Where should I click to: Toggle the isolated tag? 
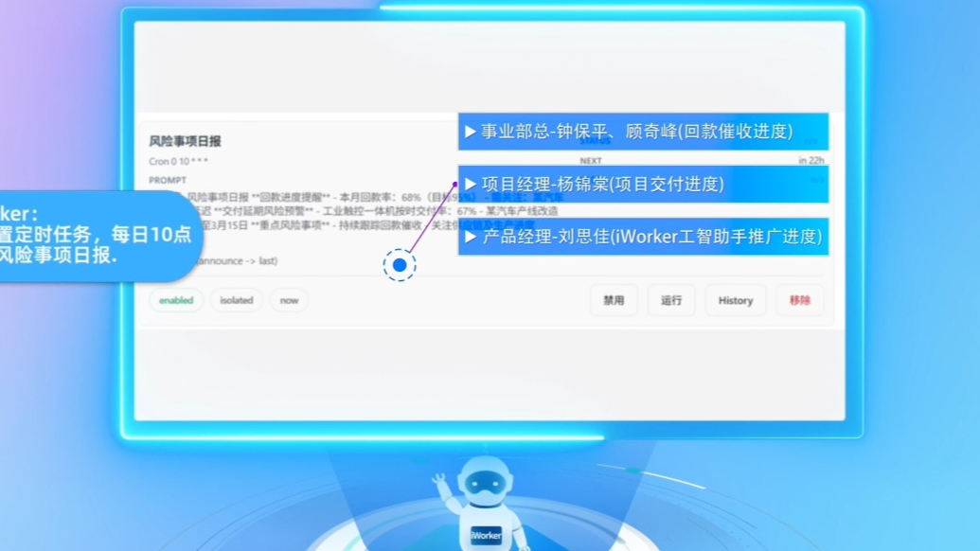pyautogui.click(x=237, y=300)
